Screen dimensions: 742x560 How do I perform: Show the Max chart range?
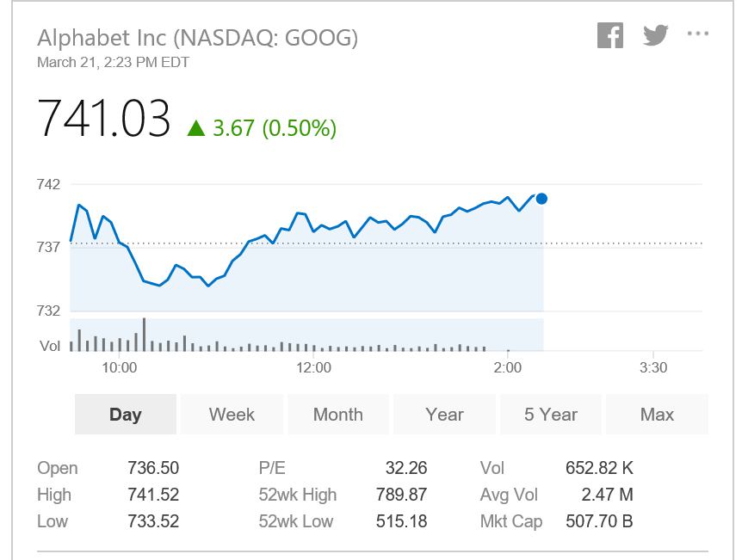tap(657, 415)
